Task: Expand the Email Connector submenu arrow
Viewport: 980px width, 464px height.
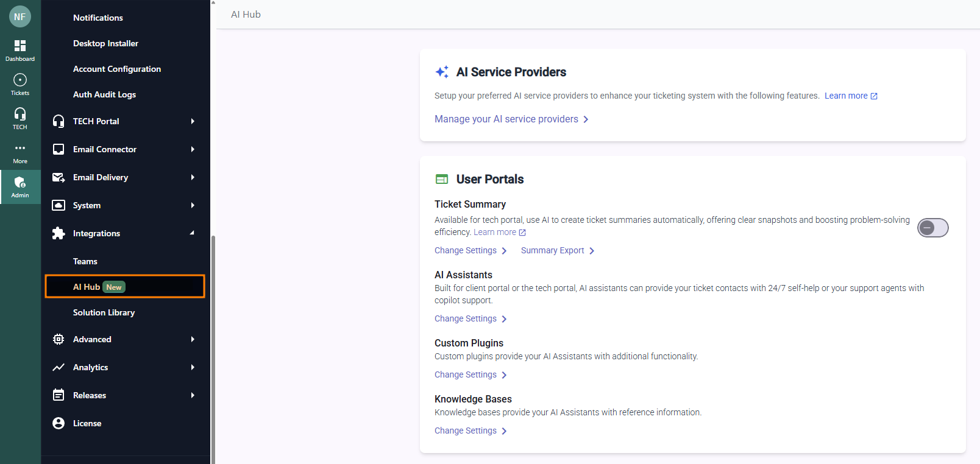Action: tap(193, 149)
